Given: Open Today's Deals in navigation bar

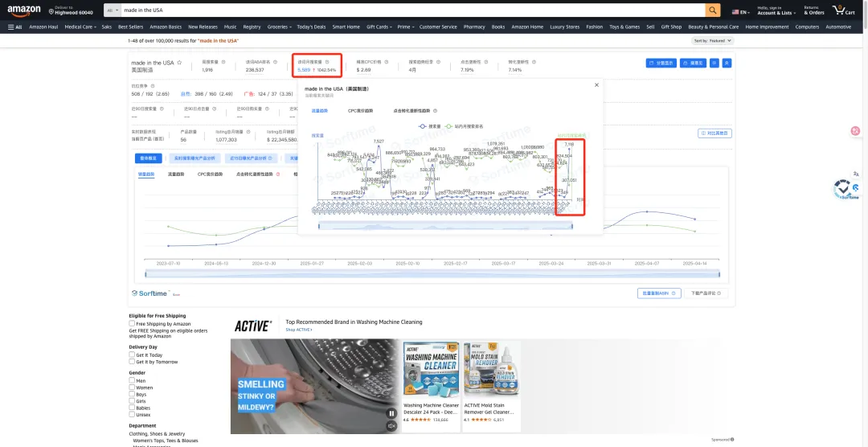Looking at the screenshot, I should pos(311,27).
